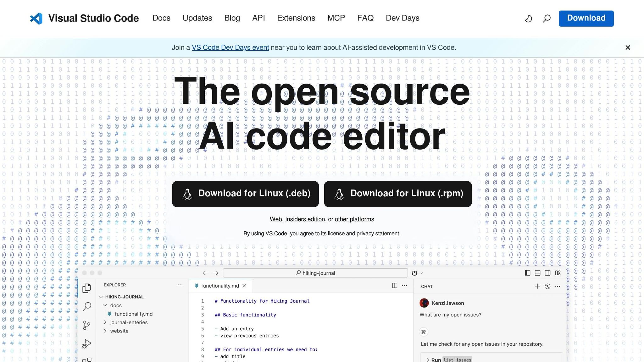Image resolution: width=644 pixels, height=362 pixels.
Task: Close the functionality.md tab
Action: pyautogui.click(x=244, y=286)
